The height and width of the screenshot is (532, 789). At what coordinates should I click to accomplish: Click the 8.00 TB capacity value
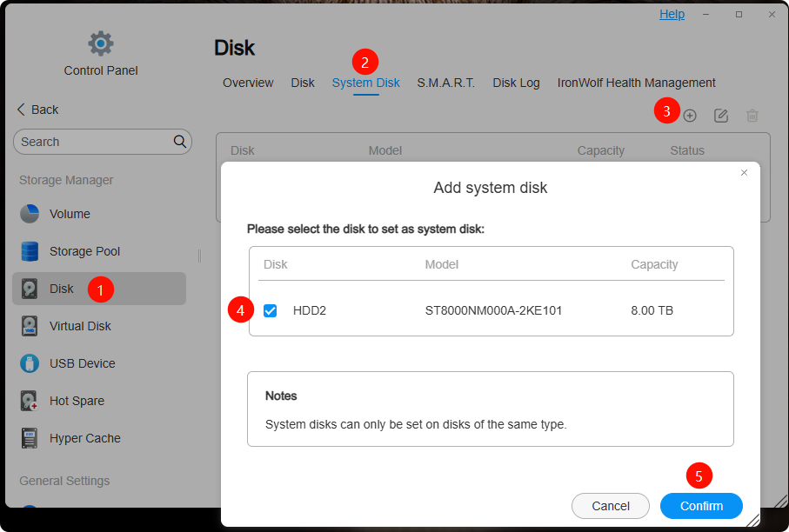[x=652, y=310]
